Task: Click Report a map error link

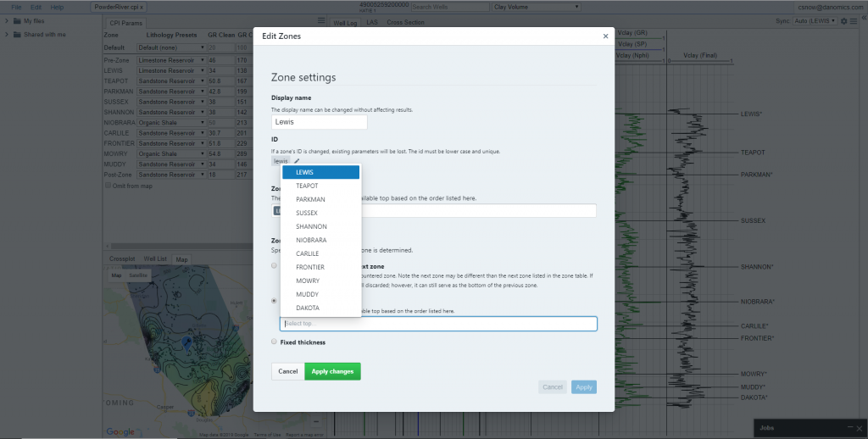Action: [304, 435]
